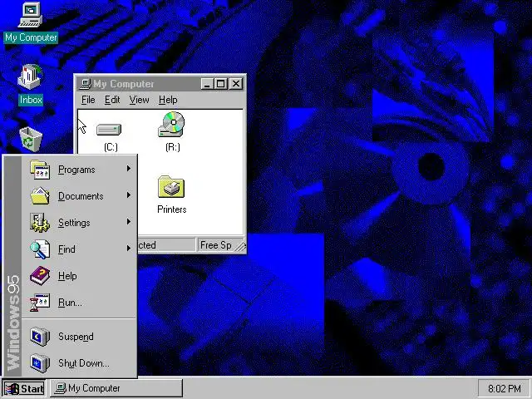Choose Suspend text in the Start menu
Screen dimensions: 532x399
pos(76,337)
